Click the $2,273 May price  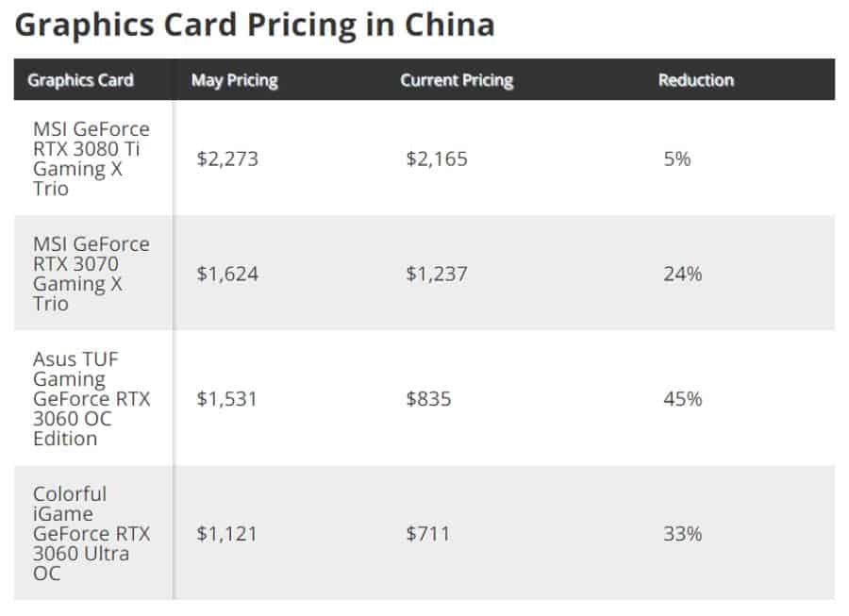point(227,158)
